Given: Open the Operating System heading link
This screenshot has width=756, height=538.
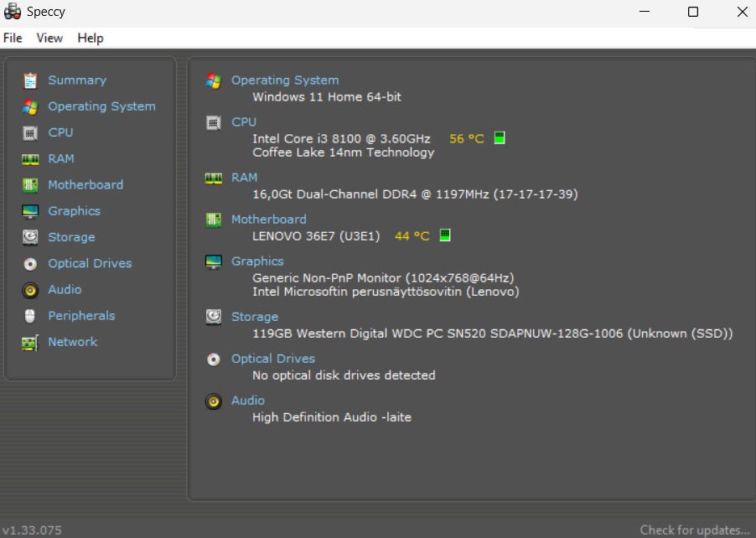Looking at the screenshot, I should point(285,80).
